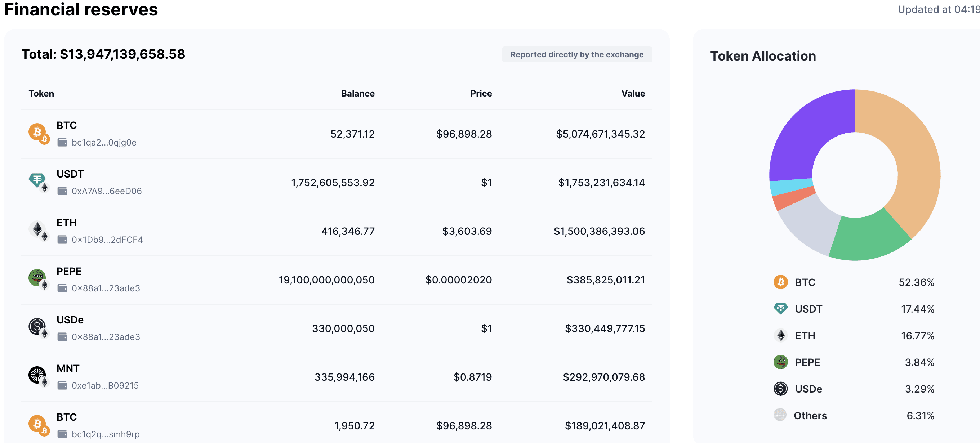Click the Value column header
The image size is (980, 443).
pyautogui.click(x=633, y=94)
